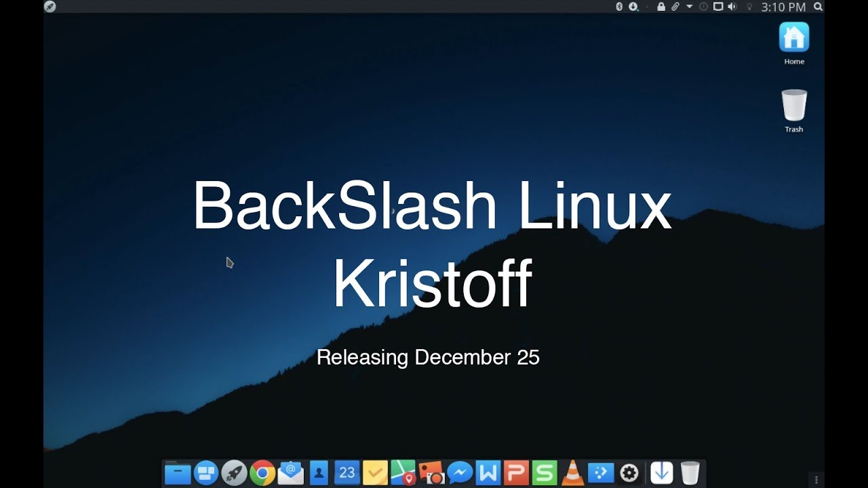Open the Trash desktop icon
Image resolution: width=868 pixels, height=488 pixels.
coord(794,111)
